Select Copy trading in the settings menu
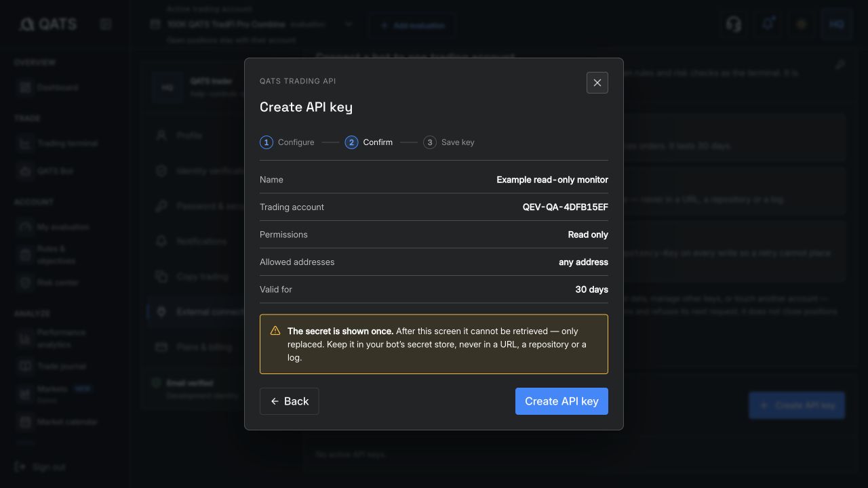This screenshot has height=488, width=868. pos(196,277)
